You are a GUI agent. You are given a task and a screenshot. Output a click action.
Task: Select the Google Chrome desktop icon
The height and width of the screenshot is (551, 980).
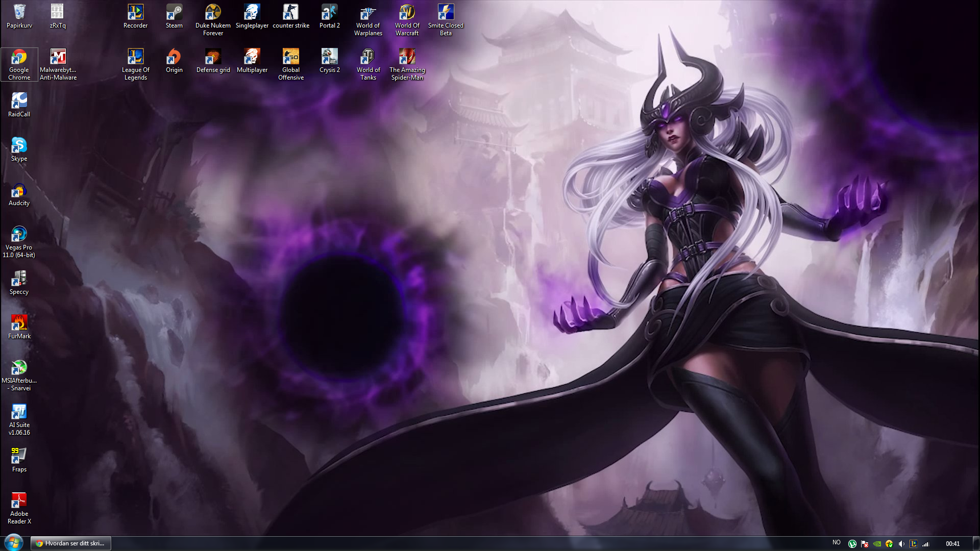point(19,64)
